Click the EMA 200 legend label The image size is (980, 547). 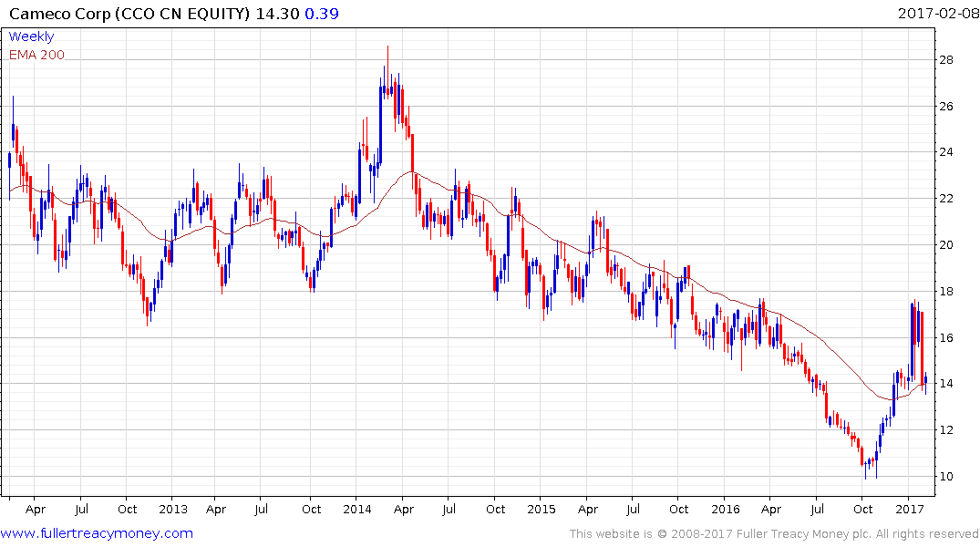tap(36, 55)
